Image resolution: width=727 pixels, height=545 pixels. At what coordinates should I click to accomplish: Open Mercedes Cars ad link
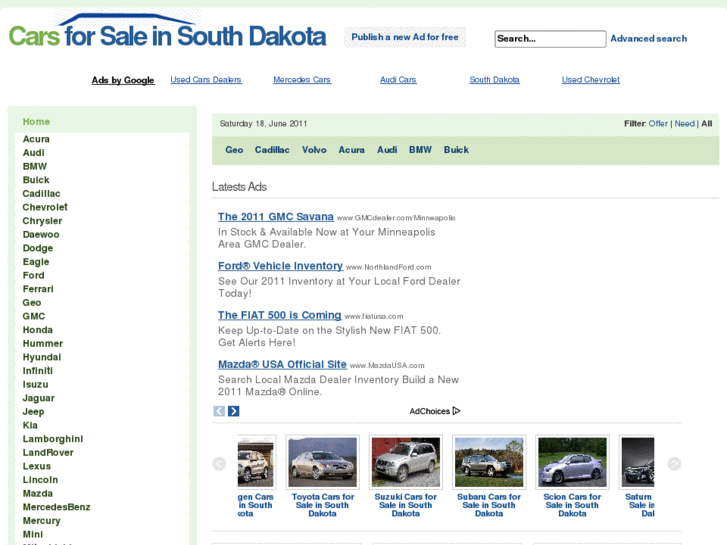click(302, 80)
